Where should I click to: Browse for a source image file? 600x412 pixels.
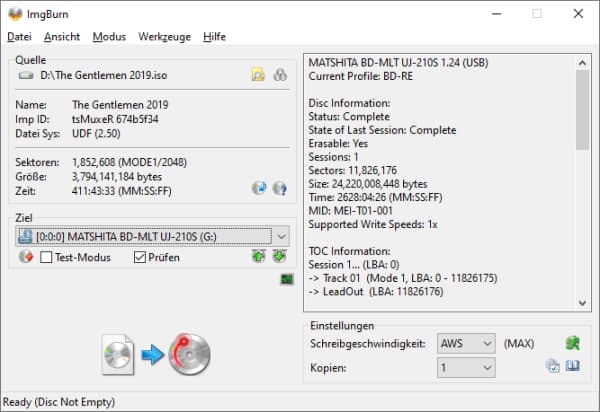pyautogui.click(x=258, y=75)
